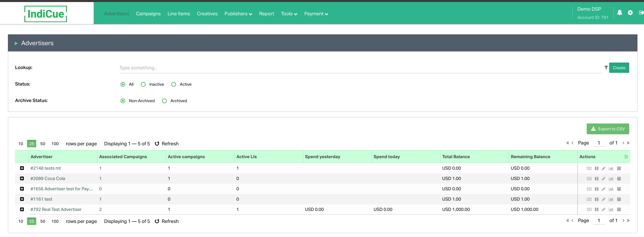Pause advertiser #1161 test
Image resolution: width=644 pixels, height=237 pixels.
tap(596, 199)
